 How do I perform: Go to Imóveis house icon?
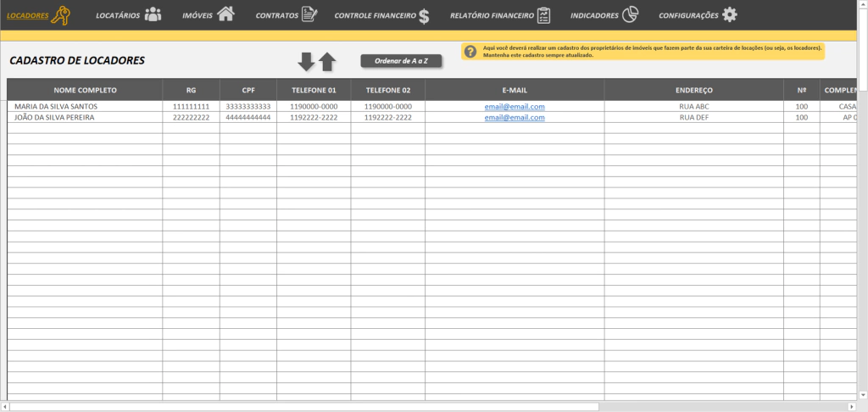click(x=225, y=14)
